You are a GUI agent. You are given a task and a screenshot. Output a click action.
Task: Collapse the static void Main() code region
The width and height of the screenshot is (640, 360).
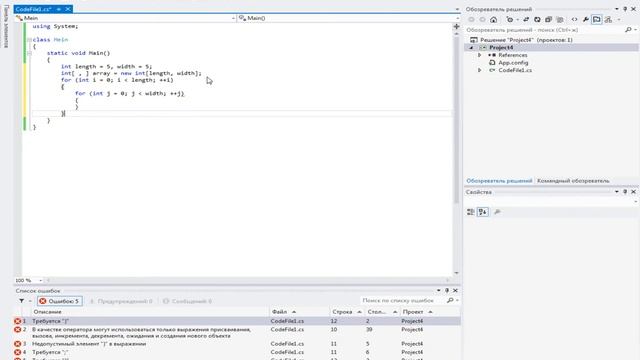coord(29,53)
